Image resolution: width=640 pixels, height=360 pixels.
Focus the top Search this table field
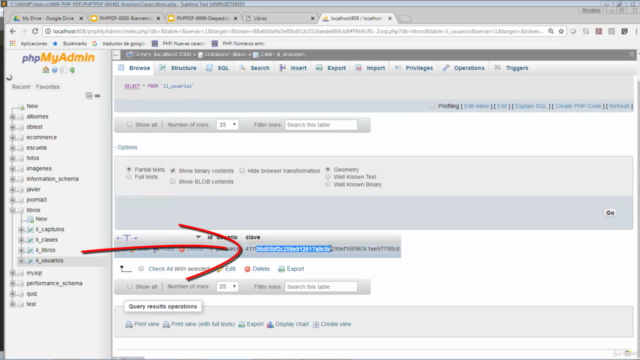(x=321, y=125)
